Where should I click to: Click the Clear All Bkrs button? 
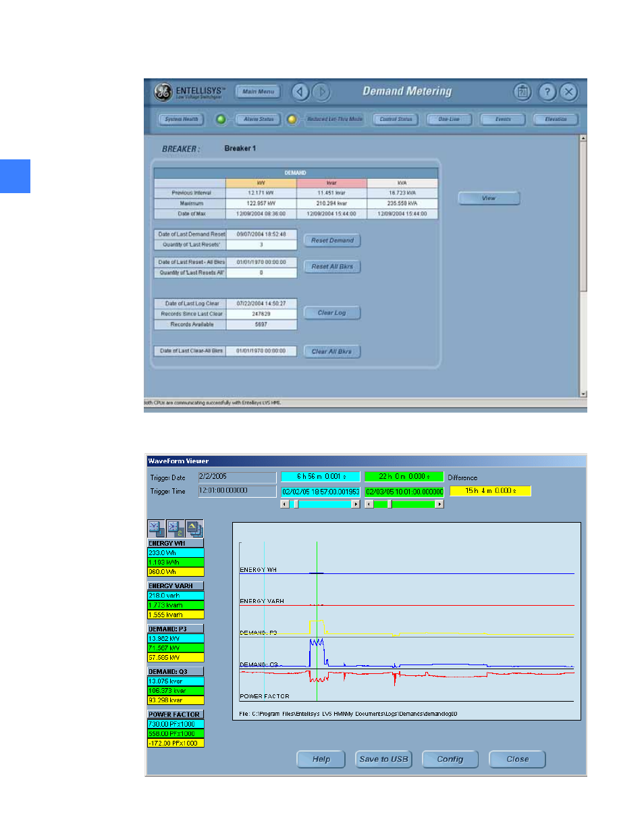[x=332, y=352]
